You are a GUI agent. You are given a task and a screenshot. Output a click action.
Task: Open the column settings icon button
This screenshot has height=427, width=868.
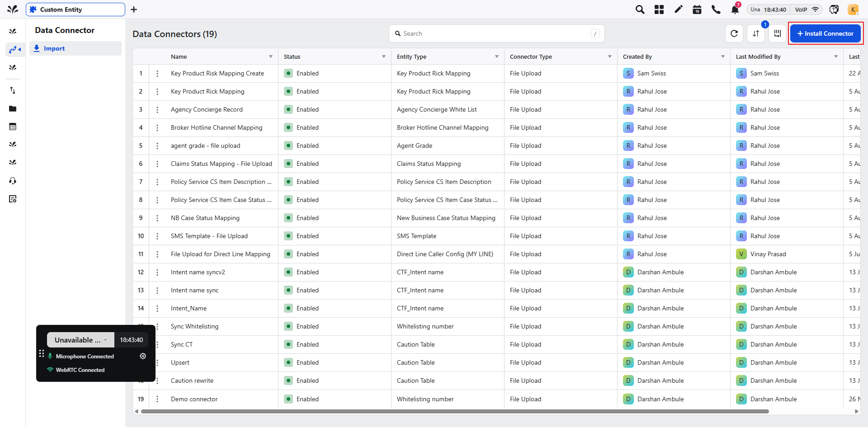pyautogui.click(x=778, y=33)
